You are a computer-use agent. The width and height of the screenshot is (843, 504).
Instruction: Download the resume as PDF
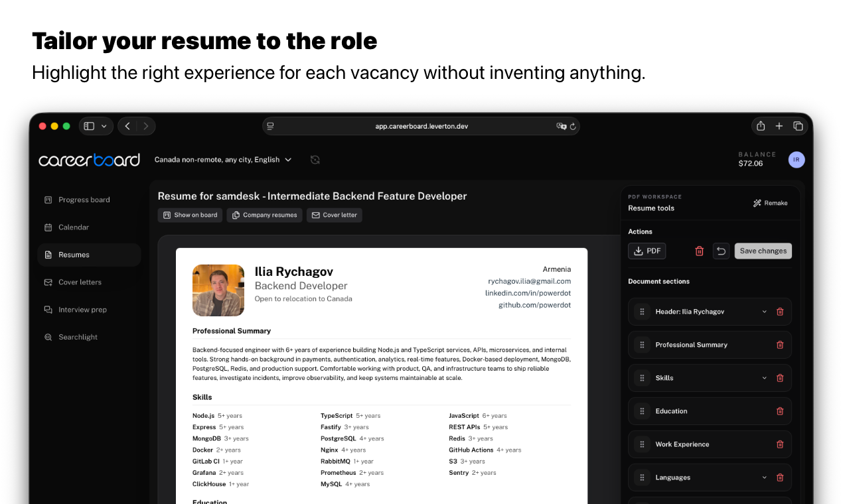(647, 251)
